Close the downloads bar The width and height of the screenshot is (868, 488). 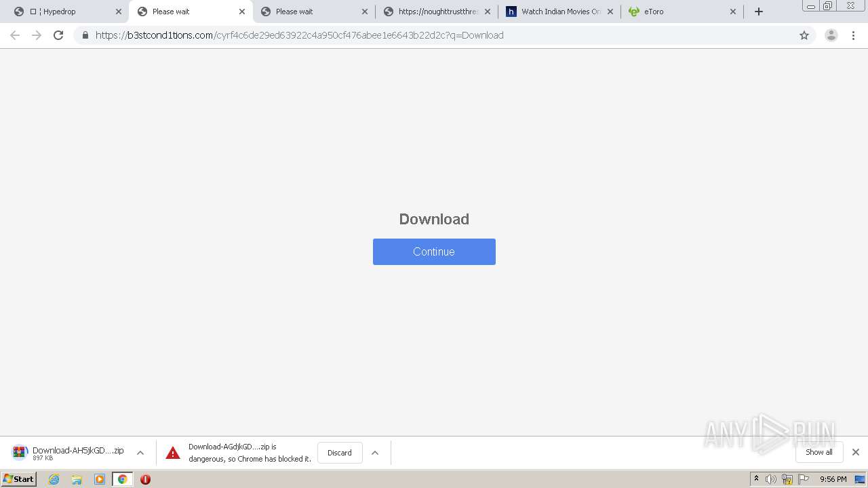pyautogui.click(x=855, y=452)
